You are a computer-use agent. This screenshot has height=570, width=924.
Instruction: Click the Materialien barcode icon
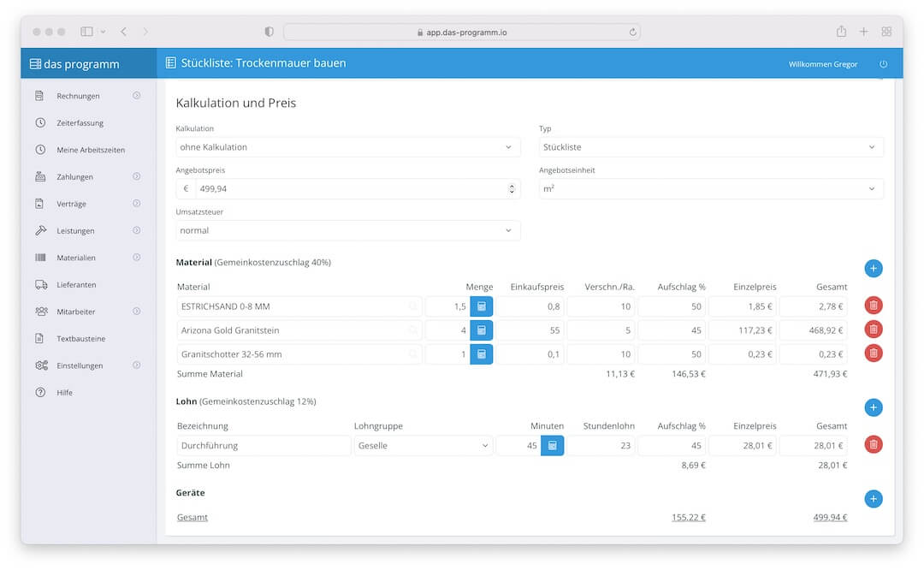click(41, 258)
